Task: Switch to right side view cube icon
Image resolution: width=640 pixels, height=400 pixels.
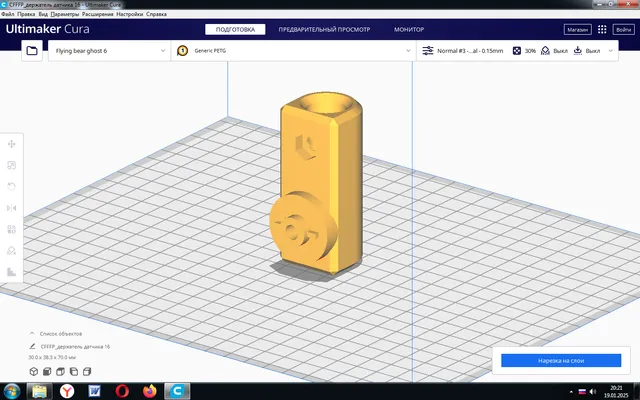Action: (87, 371)
